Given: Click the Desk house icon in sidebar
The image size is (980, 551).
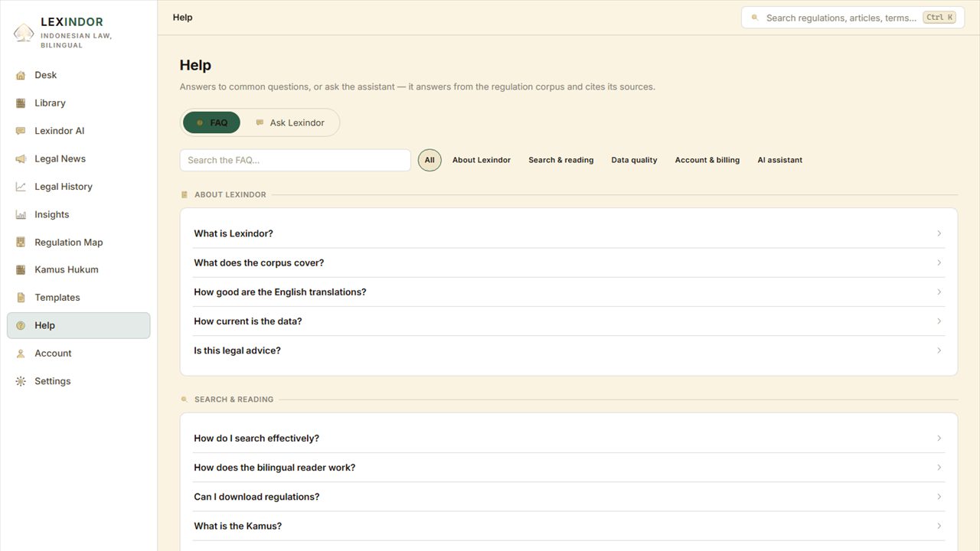Looking at the screenshot, I should pos(21,75).
